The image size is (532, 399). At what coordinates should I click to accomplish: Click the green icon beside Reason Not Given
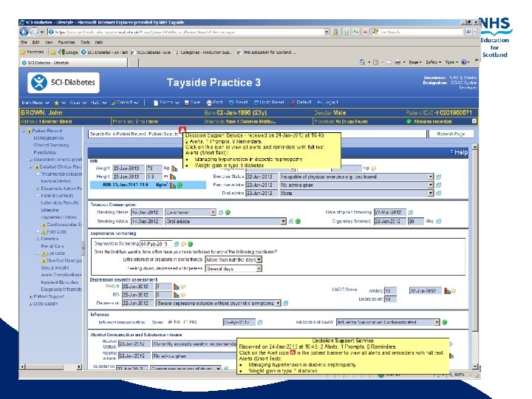coord(445,322)
